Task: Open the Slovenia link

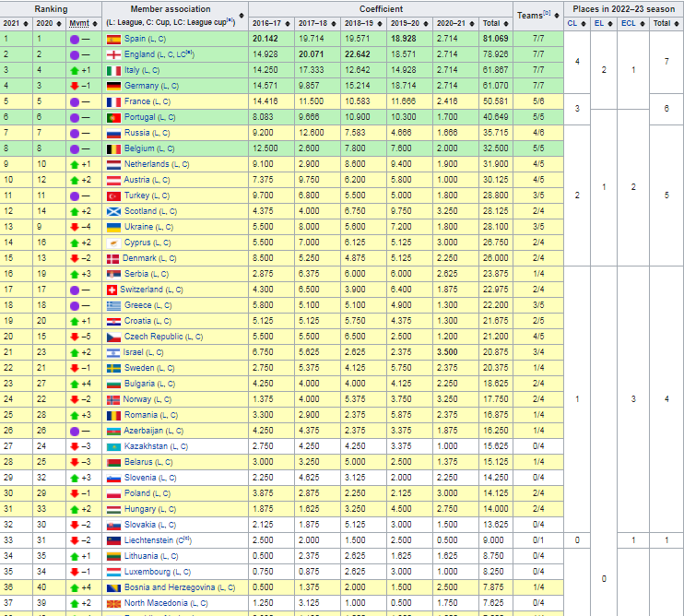Action: coord(140,478)
